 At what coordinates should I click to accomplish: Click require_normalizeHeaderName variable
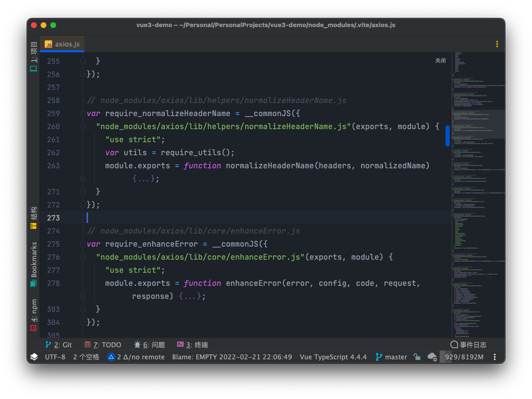coord(168,113)
